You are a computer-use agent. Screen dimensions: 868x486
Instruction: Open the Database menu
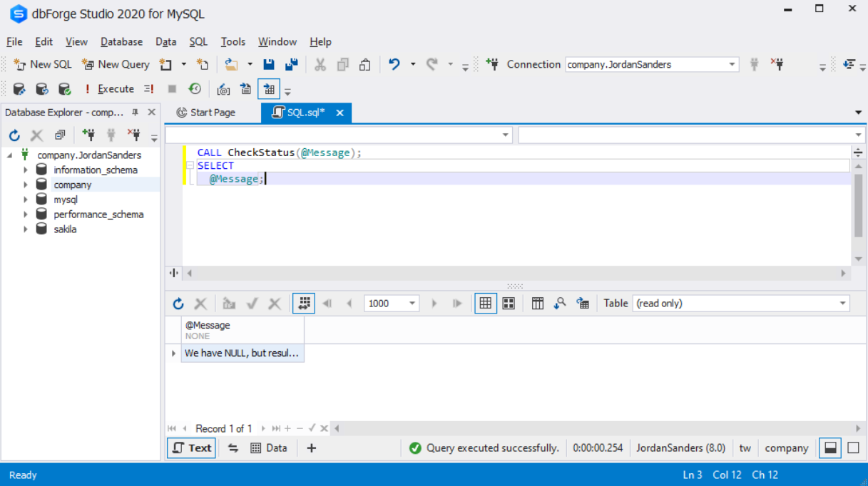coord(121,42)
